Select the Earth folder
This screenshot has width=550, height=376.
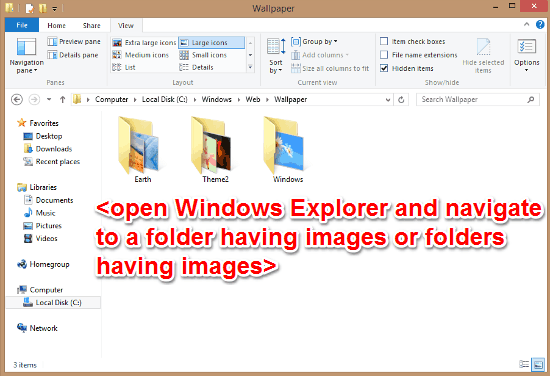[140, 150]
